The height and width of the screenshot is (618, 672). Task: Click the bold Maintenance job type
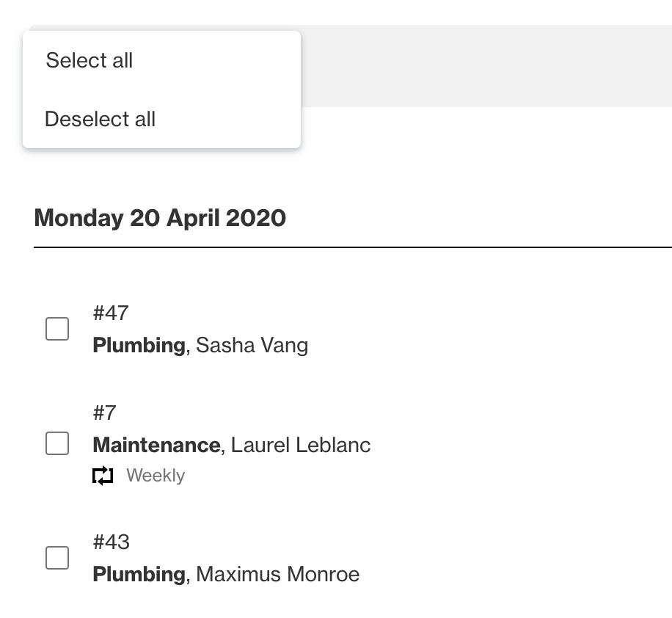(156, 445)
